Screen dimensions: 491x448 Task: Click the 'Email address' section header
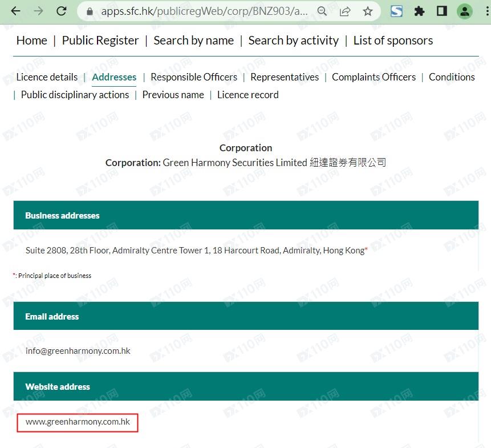pyautogui.click(x=246, y=316)
